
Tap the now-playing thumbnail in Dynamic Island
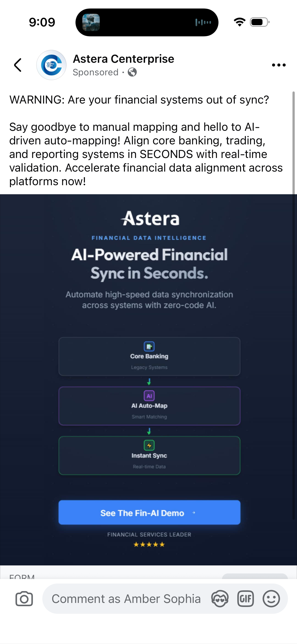point(91,22)
